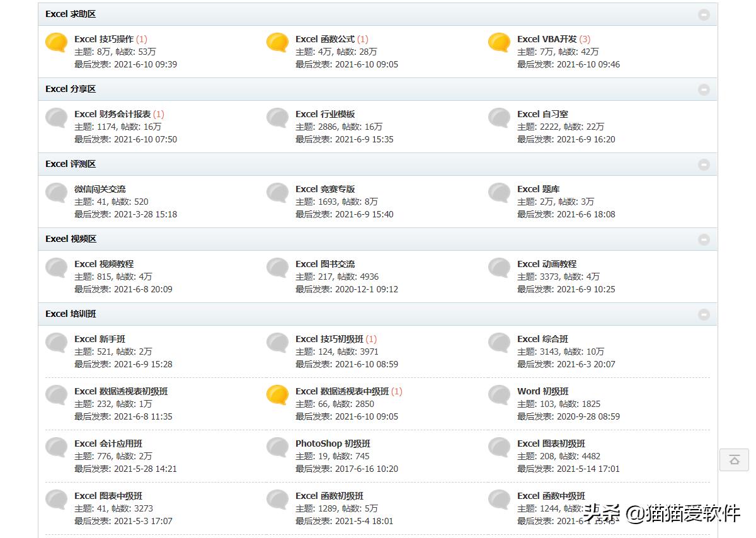Click the gray bubble icon beside Excel 自习室
Viewport: 756px width, 538px height.
(500, 118)
